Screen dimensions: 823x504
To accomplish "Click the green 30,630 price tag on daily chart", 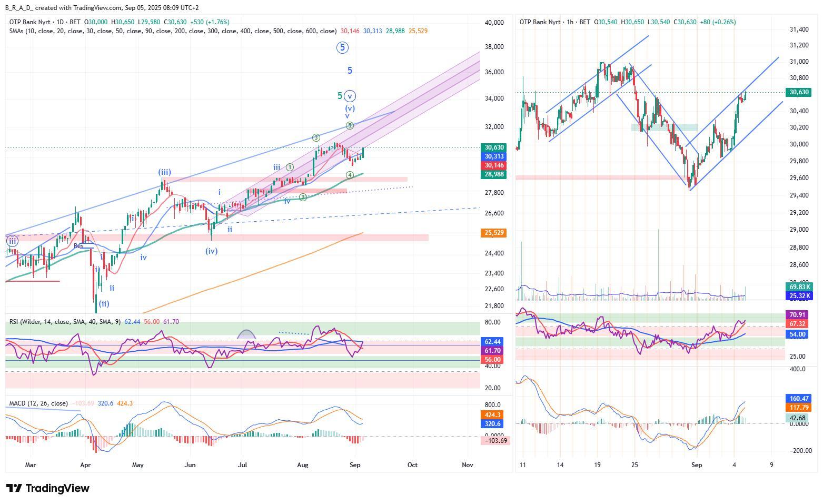I will pos(494,148).
